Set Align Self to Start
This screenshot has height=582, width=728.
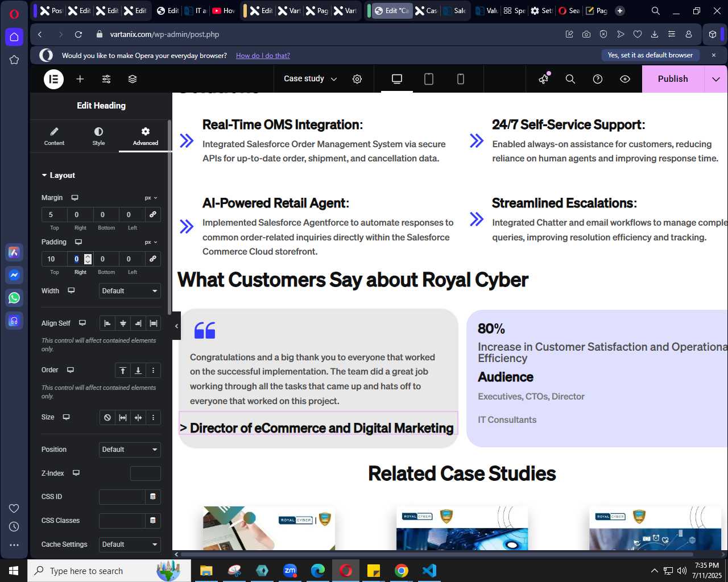107,323
